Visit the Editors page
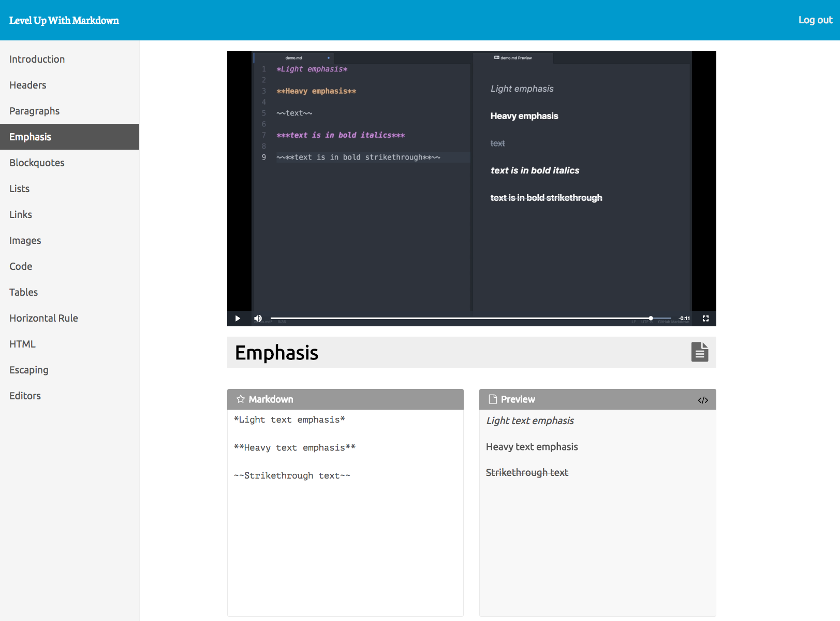This screenshot has height=621, width=840. (25, 396)
